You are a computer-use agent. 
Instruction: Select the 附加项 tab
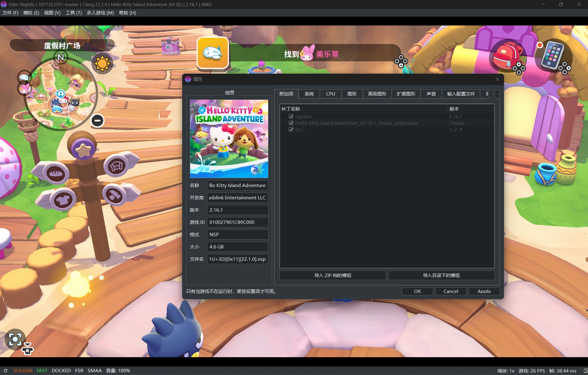[x=286, y=94]
